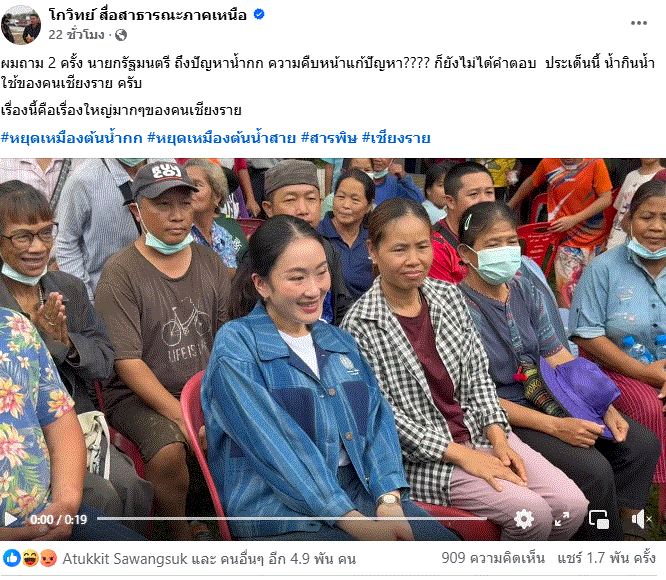
Task: Play the video
Action: point(11,519)
